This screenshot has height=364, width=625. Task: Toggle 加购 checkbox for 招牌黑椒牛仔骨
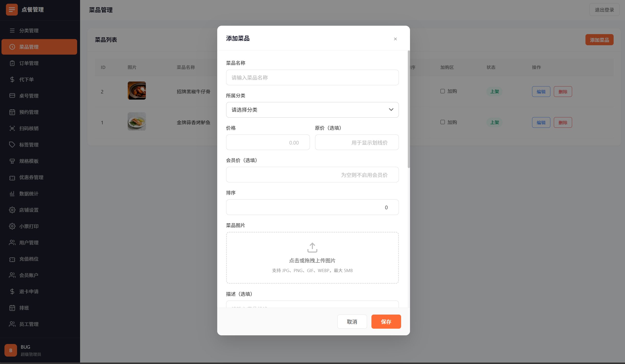[442, 91]
